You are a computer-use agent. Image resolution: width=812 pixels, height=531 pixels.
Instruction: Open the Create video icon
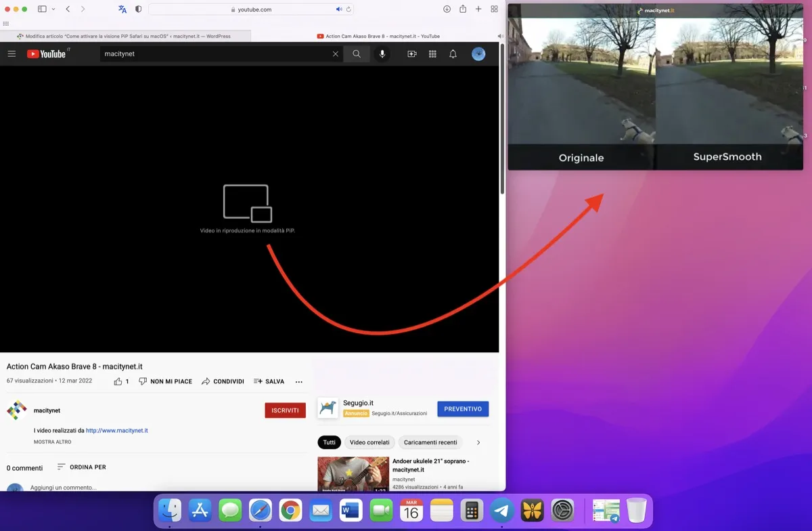coord(411,54)
